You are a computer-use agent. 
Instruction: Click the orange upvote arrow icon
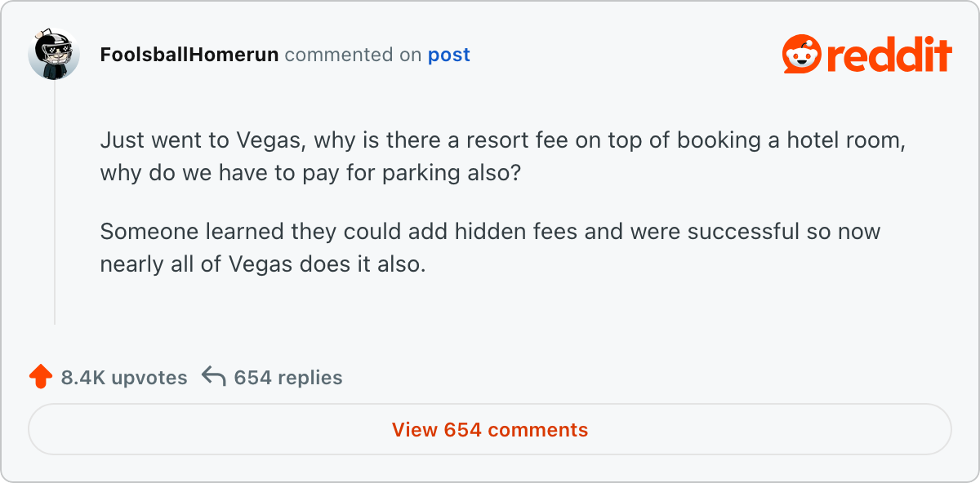pos(40,377)
